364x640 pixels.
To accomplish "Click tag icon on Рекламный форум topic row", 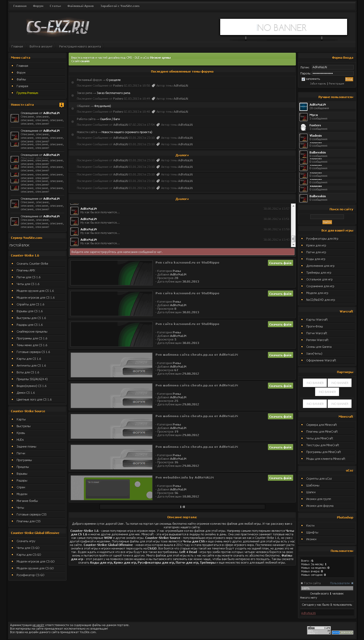I will click(x=153, y=86).
